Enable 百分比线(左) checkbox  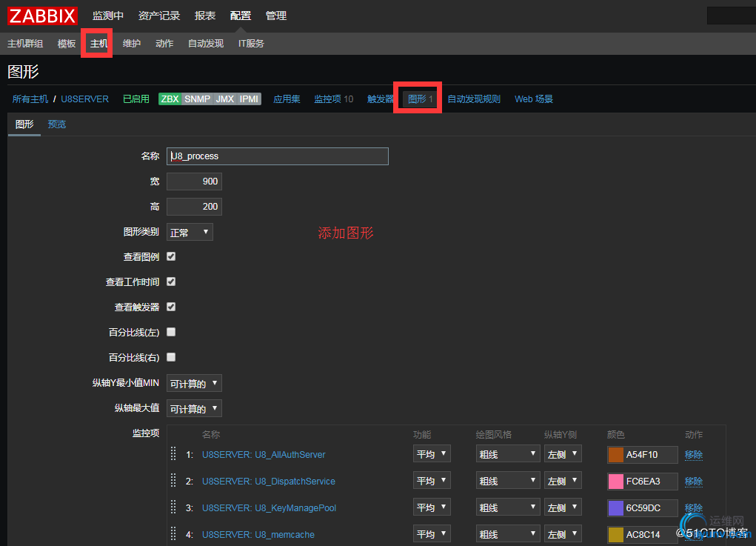(x=171, y=332)
